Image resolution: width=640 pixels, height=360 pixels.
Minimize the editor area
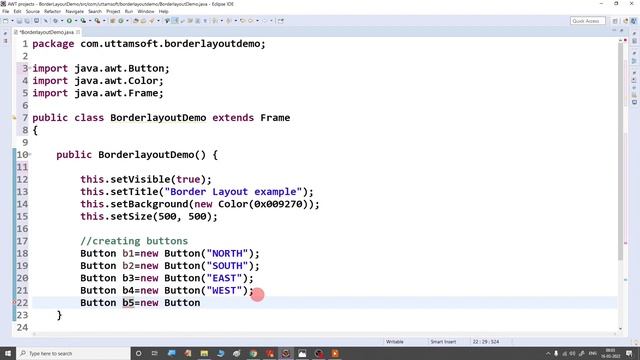coord(614,31)
